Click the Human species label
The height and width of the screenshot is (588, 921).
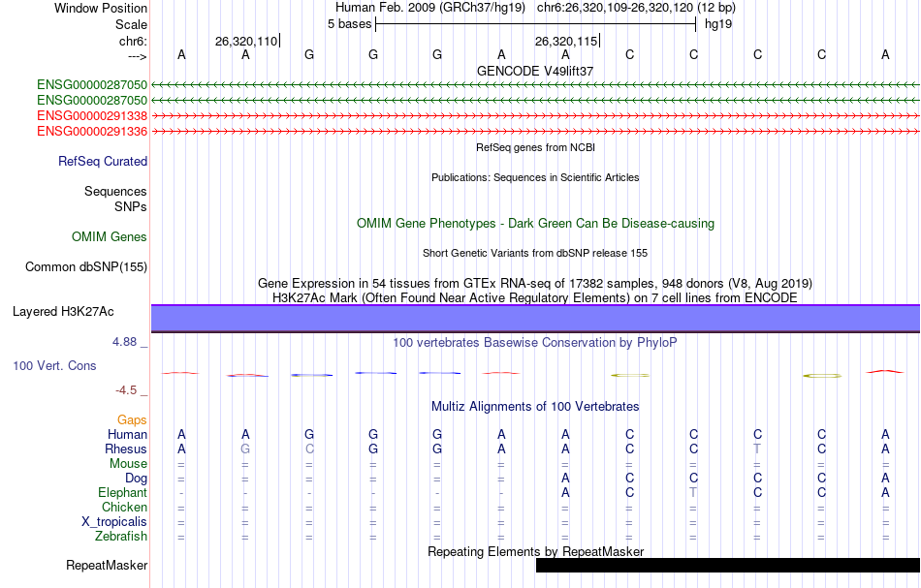[x=127, y=434]
